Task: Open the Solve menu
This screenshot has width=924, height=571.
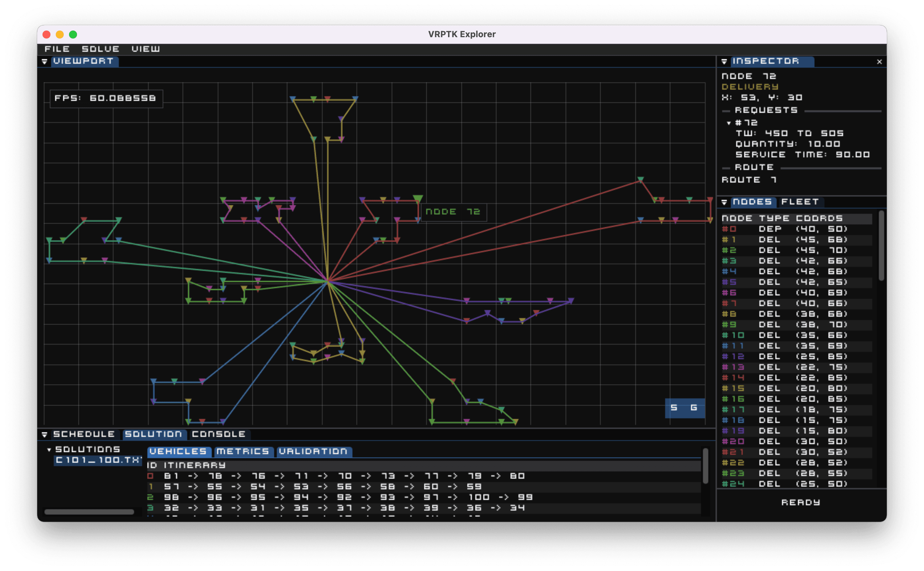Action: pos(101,49)
